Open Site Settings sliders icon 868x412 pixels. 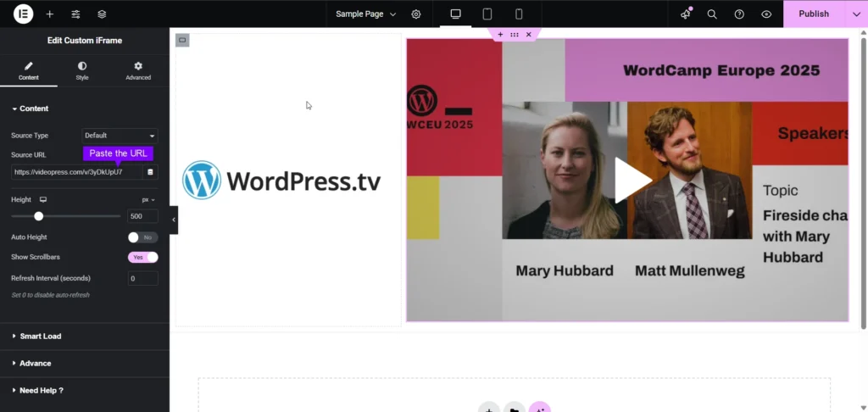(75, 14)
